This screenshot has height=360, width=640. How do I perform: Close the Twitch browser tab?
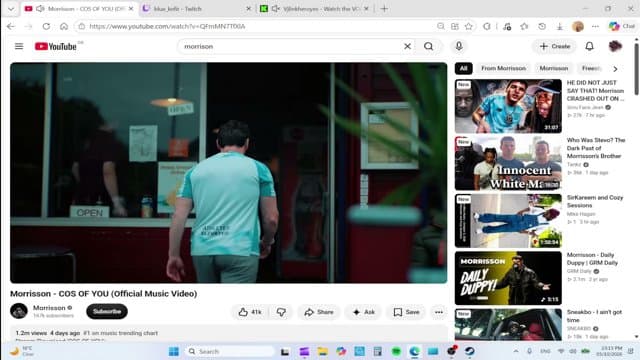(x=248, y=9)
